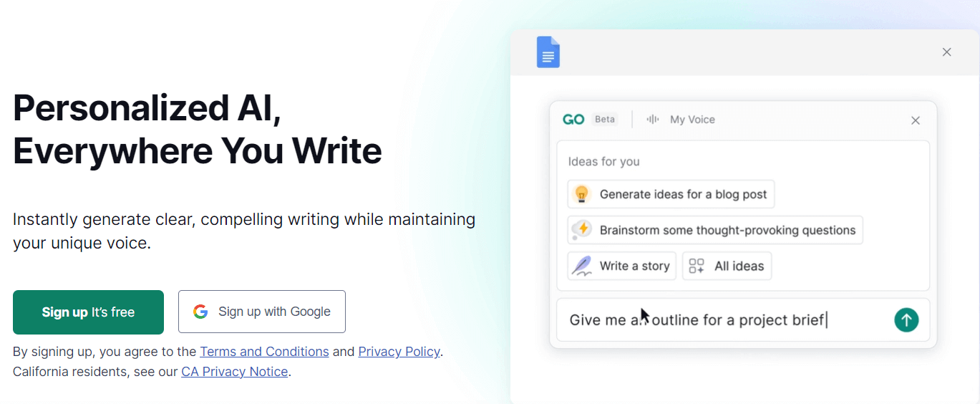This screenshot has width=980, height=404.
Task: Open the My Voice settings
Action: click(692, 120)
